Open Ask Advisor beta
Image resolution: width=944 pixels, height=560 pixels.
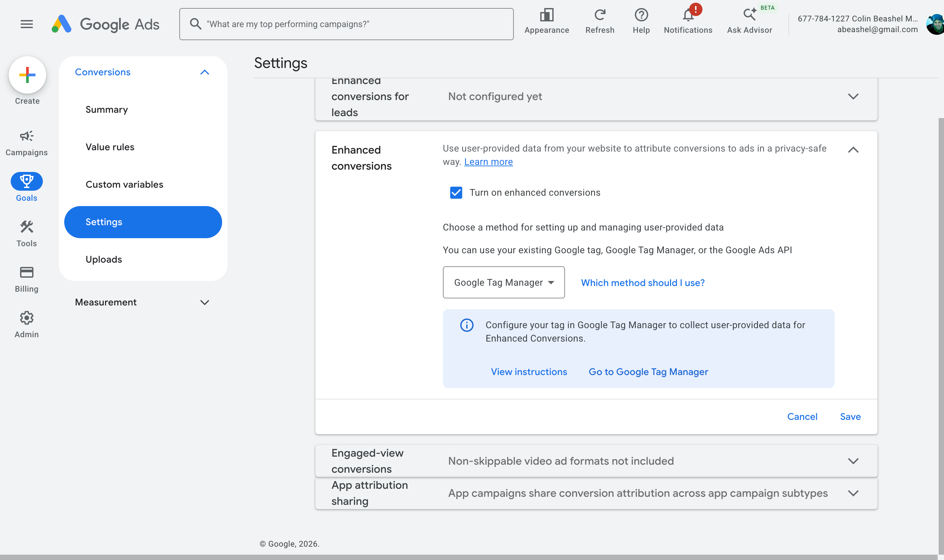pyautogui.click(x=749, y=21)
